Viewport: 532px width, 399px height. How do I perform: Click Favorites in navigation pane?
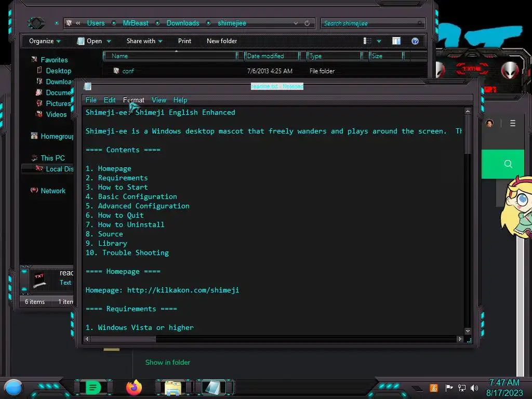tap(54, 60)
